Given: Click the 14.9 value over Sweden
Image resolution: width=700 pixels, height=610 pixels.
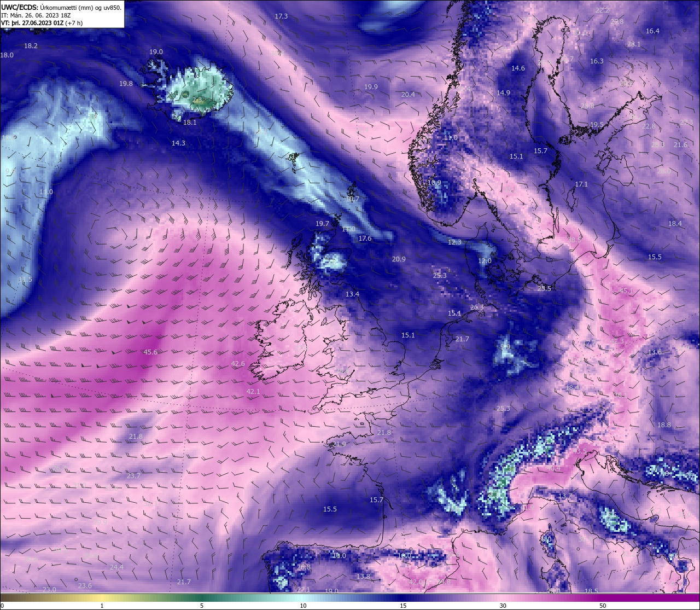Looking at the screenshot, I should pos(503,93).
